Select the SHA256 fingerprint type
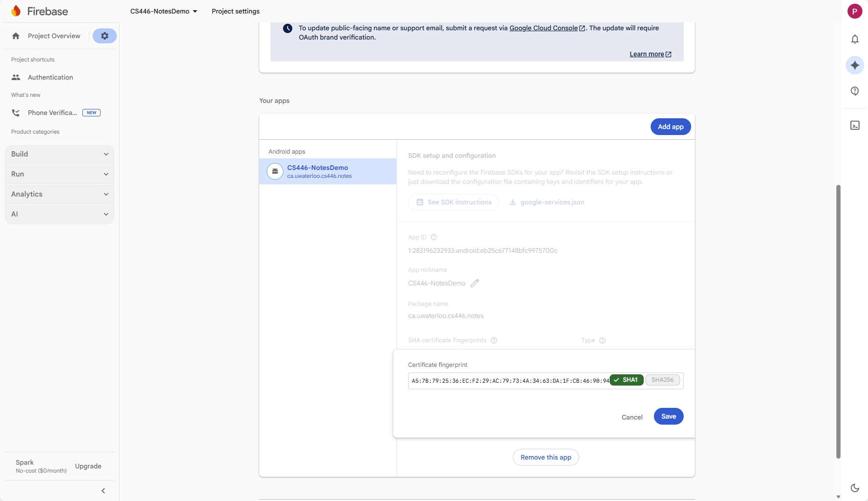Screen dimensions: 868x501 pyautogui.click(x=662, y=380)
